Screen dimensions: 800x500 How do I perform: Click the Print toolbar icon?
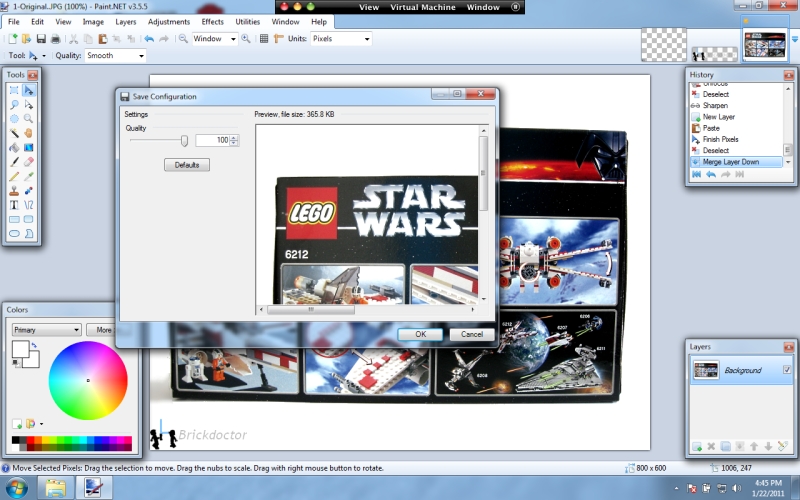click(x=55, y=39)
